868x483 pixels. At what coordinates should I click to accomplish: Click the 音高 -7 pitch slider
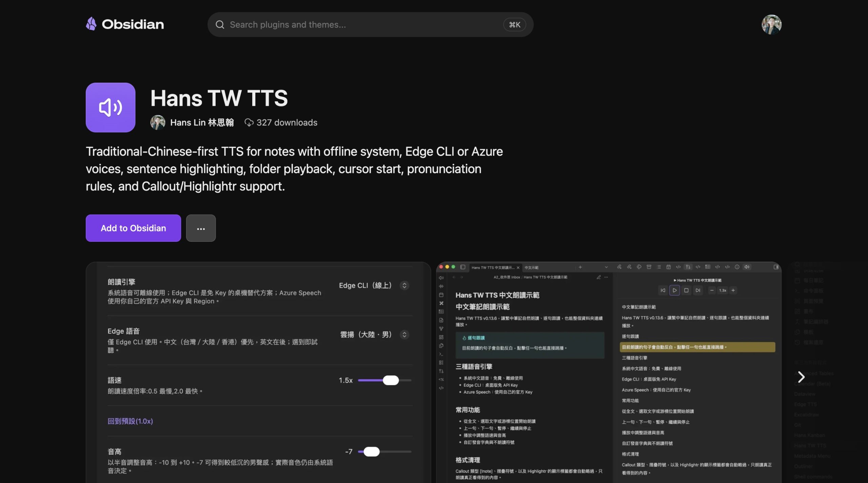click(384, 451)
